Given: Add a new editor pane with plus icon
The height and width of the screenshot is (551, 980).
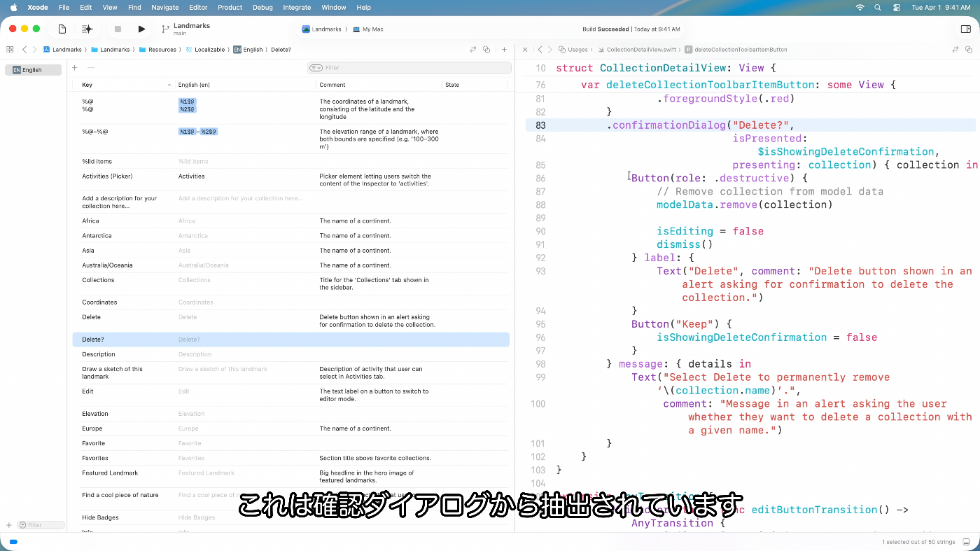Looking at the screenshot, I should tap(504, 50).
